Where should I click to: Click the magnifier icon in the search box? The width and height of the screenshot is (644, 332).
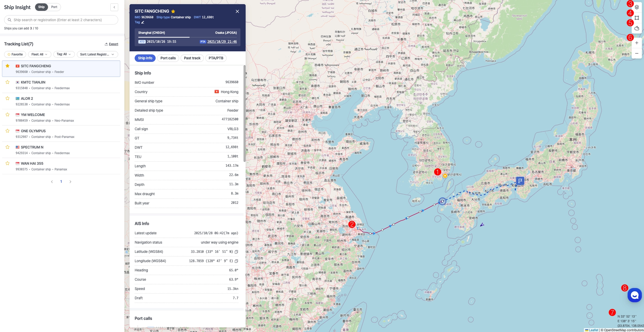(9, 20)
